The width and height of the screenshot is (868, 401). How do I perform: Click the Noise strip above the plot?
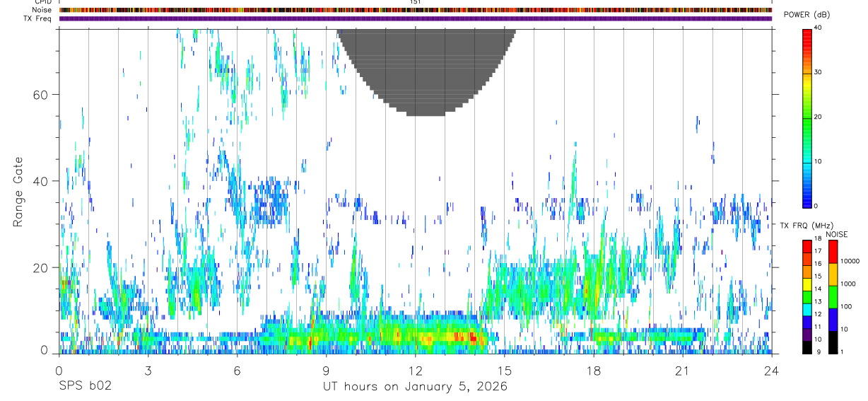point(416,10)
